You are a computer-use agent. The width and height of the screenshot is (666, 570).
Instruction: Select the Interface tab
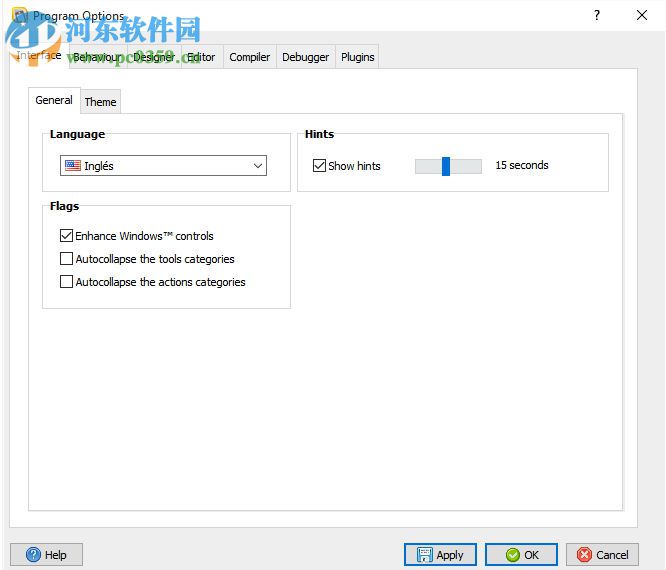(39, 55)
